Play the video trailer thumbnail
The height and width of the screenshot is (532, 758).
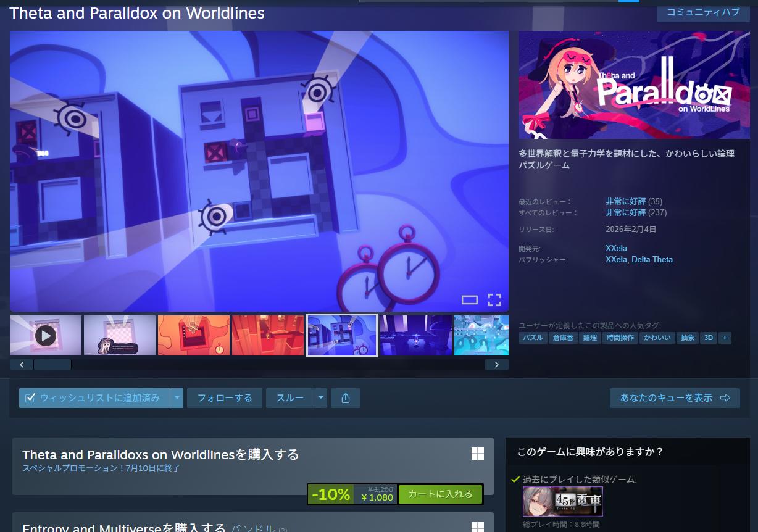(x=46, y=335)
